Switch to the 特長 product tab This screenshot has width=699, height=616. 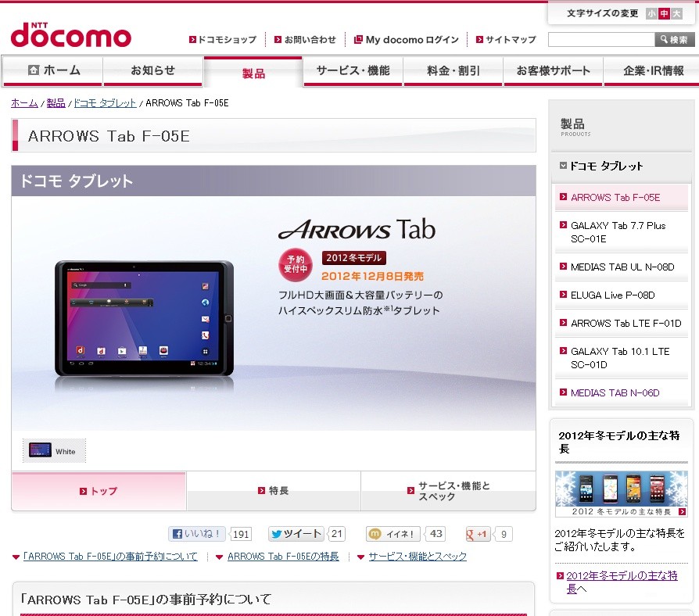[274, 491]
